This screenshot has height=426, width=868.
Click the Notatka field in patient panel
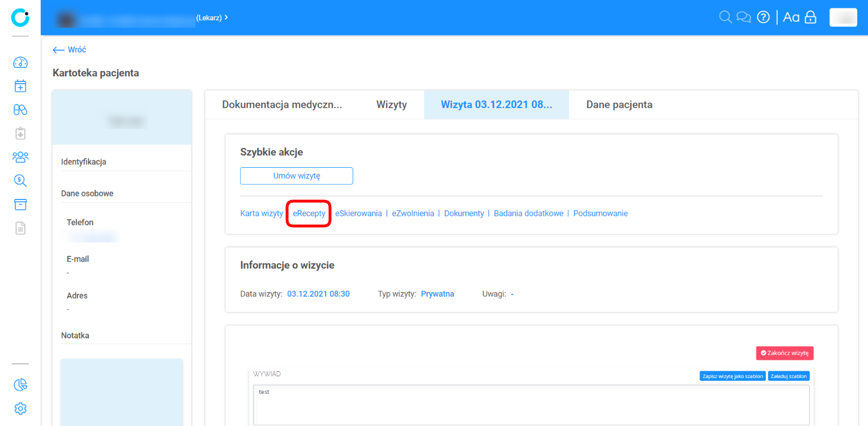coord(122,392)
